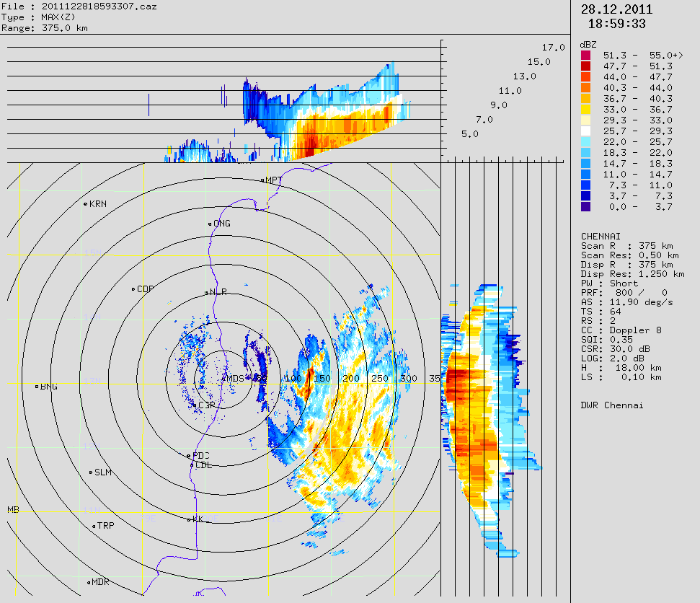This screenshot has height=603, width=700.
Task: Click the 300 km range ring label
Action: click(x=409, y=379)
